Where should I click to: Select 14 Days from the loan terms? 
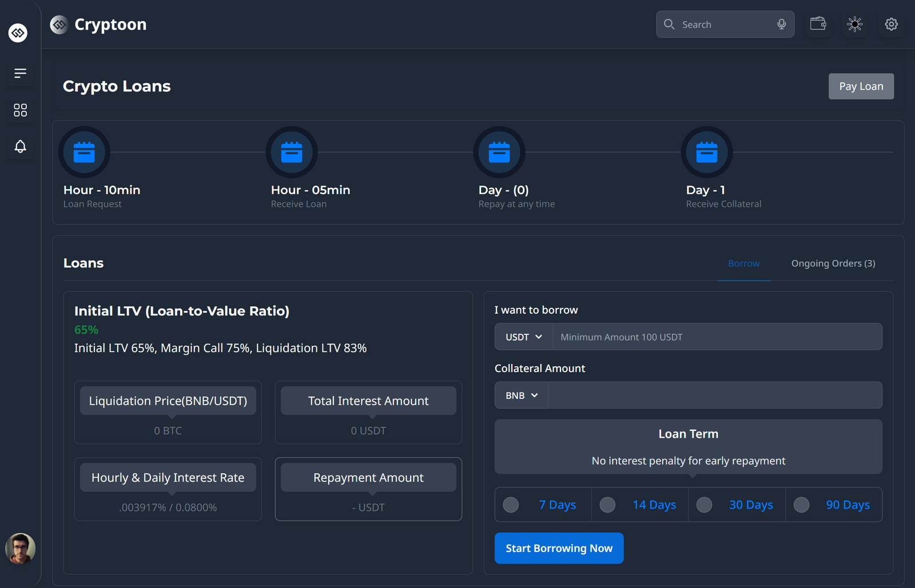pos(607,505)
